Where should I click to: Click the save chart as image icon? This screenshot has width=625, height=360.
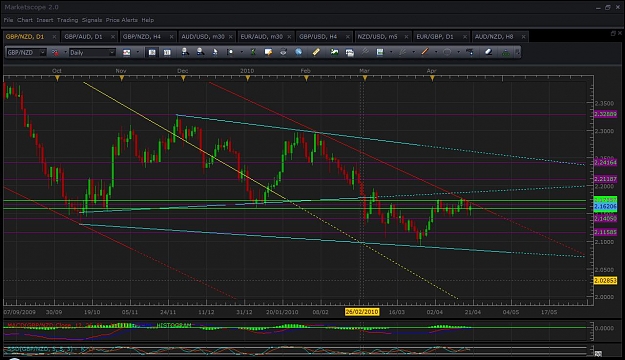[x=334, y=52]
